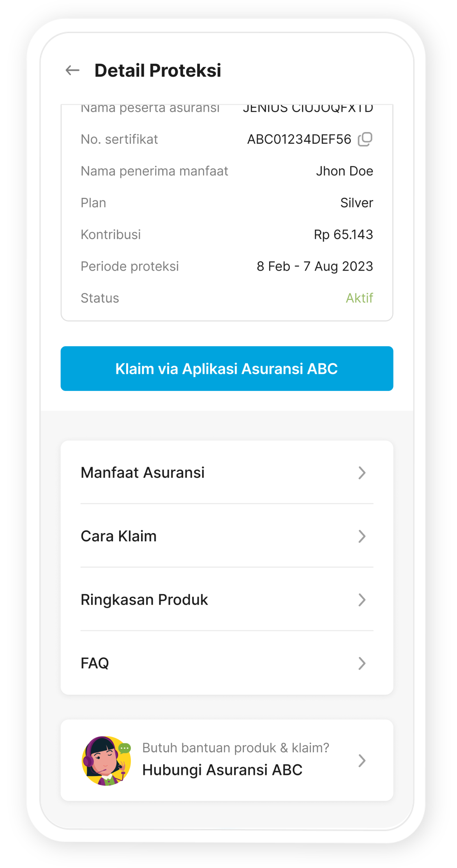457x868 pixels.
Task: Tap the Silver plan value
Action: 356,203
